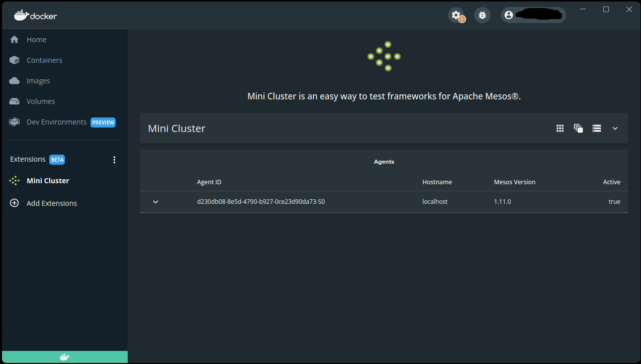Close the Docker Desktop window
Image resolution: width=641 pixels, height=364 pixels.
pos(629,9)
